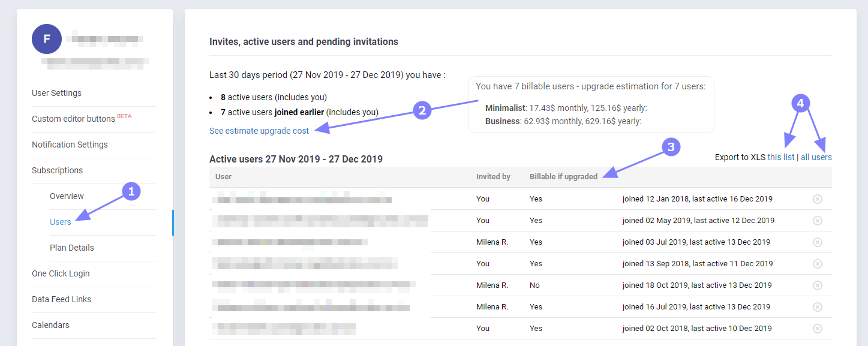Remove the user who joined 18 Oct 2019
The width and height of the screenshot is (868, 346).
tap(817, 285)
